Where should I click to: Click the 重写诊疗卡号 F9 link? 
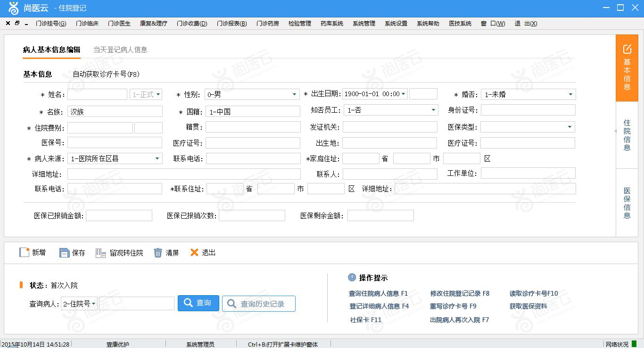[x=453, y=306]
